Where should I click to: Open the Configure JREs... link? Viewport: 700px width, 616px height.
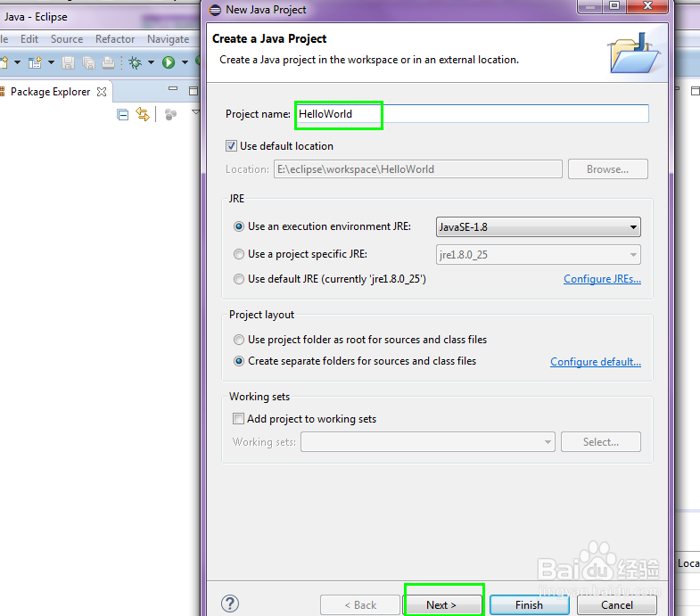[602, 279]
